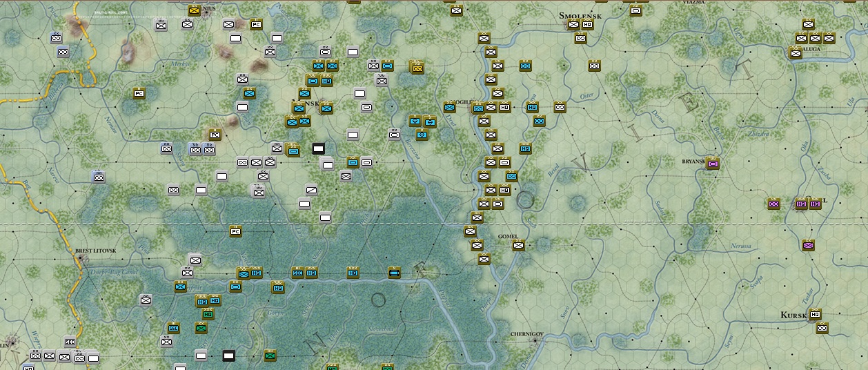Select the green infantry counter at the bottom edge
The width and height of the screenshot is (868, 370).
pyautogui.click(x=270, y=356)
